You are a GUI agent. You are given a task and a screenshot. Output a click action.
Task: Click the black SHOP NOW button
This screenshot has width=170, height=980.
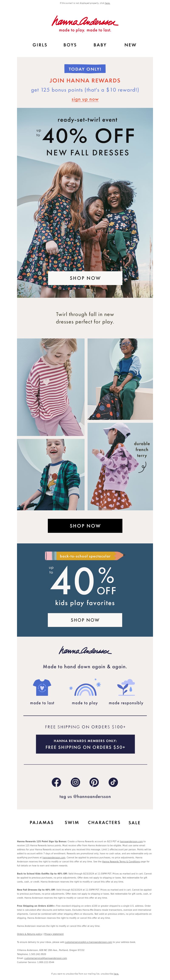click(85, 526)
